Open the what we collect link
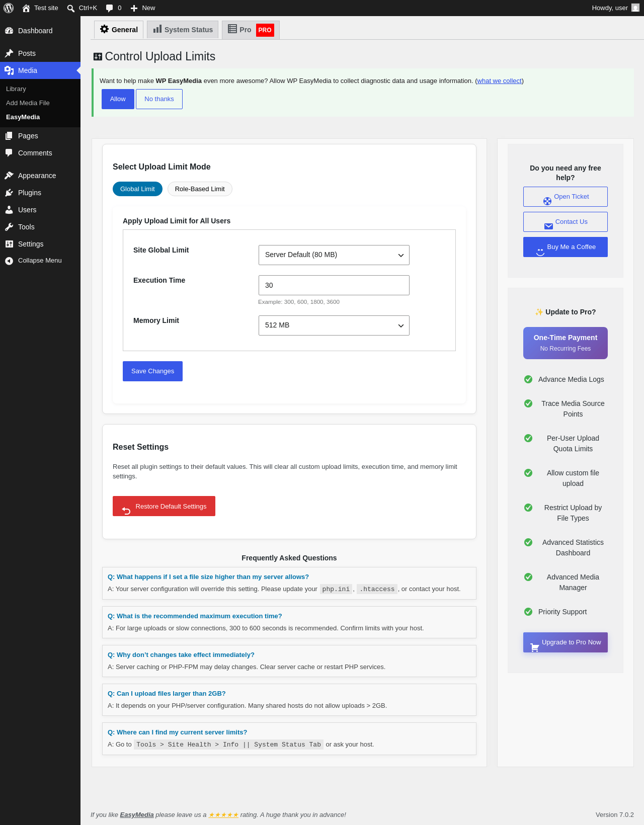Image resolution: width=644 pixels, height=825 pixels. (x=500, y=81)
